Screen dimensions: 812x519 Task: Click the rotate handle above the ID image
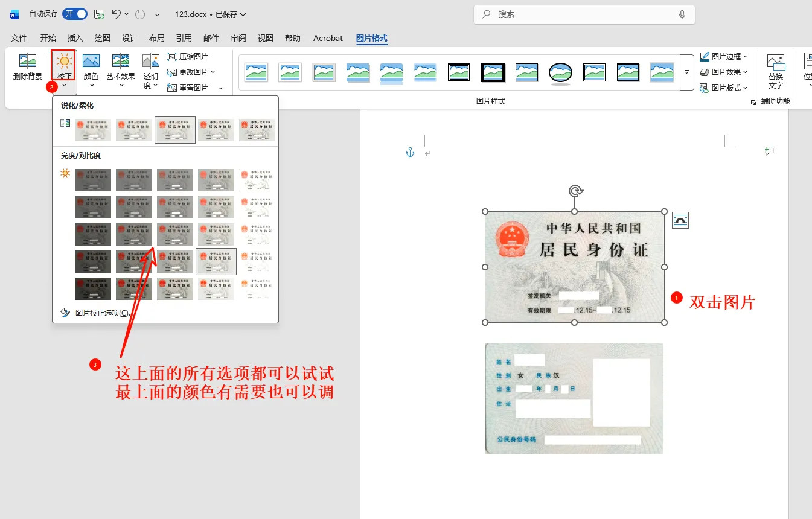(x=575, y=191)
